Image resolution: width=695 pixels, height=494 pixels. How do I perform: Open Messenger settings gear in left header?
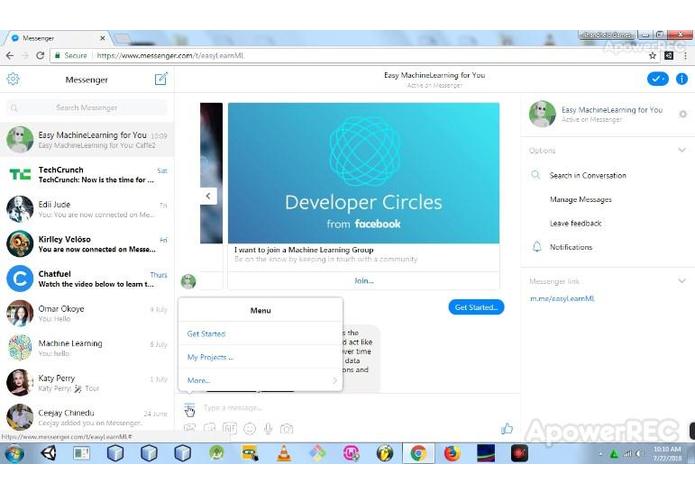13,79
